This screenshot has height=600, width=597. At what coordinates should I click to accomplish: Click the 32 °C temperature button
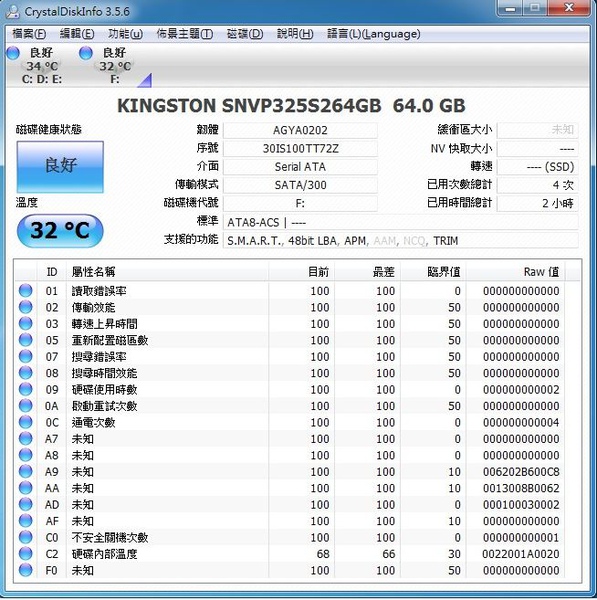(x=60, y=231)
